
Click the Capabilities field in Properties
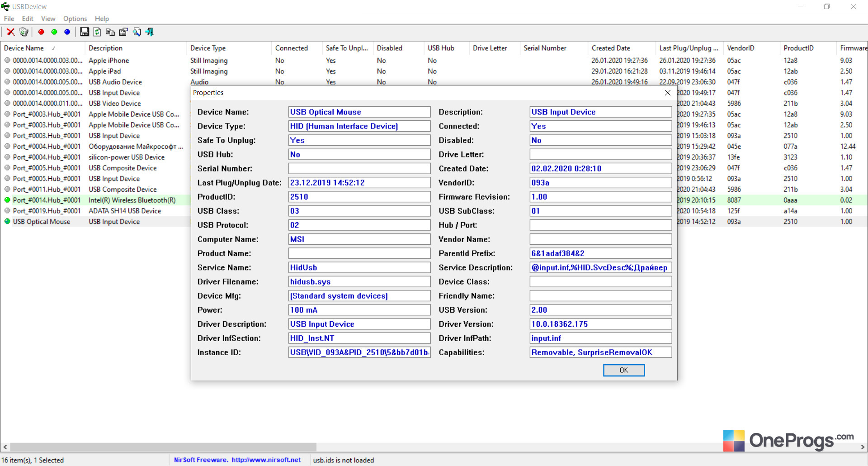pyautogui.click(x=601, y=352)
